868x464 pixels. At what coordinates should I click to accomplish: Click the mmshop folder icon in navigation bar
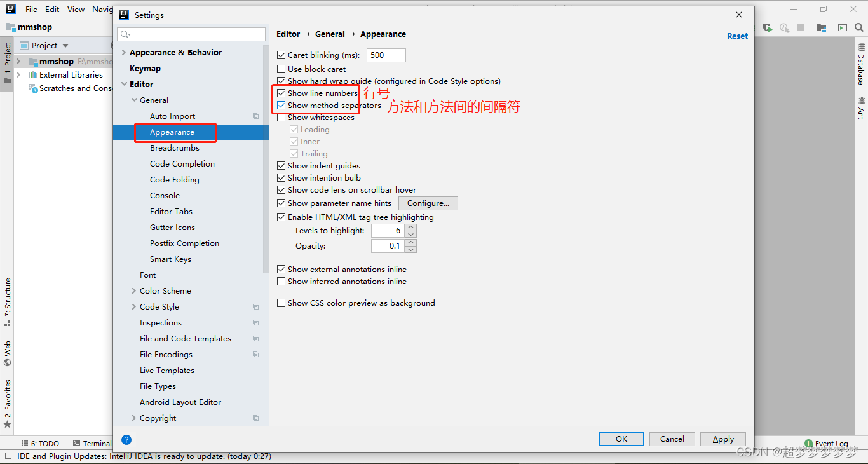pos(11,27)
